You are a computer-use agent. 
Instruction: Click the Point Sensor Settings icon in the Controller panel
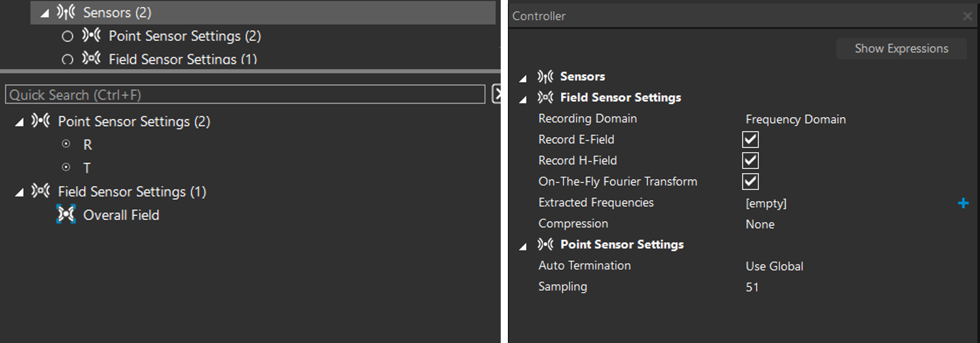(546, 245)
